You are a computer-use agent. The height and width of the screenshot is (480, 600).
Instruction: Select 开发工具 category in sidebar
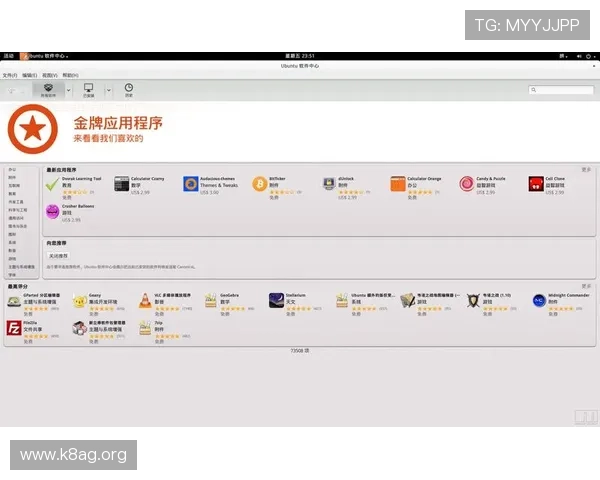pos(16,202)
